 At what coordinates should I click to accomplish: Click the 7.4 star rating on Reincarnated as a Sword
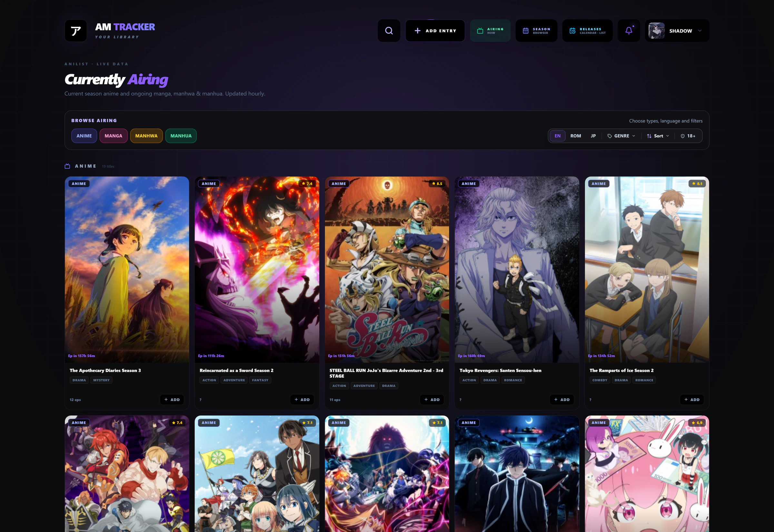point(307,184)
